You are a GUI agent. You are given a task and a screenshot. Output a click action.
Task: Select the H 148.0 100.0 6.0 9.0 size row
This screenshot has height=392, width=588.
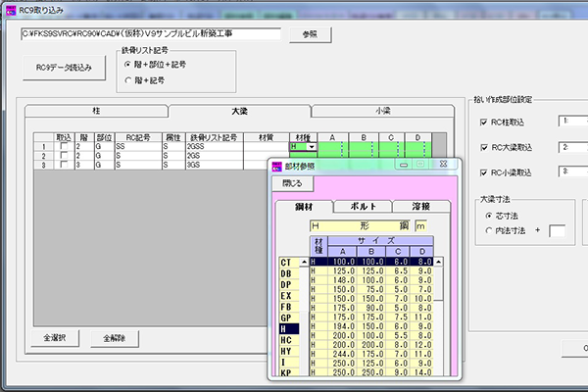click(x=371, y=280)
